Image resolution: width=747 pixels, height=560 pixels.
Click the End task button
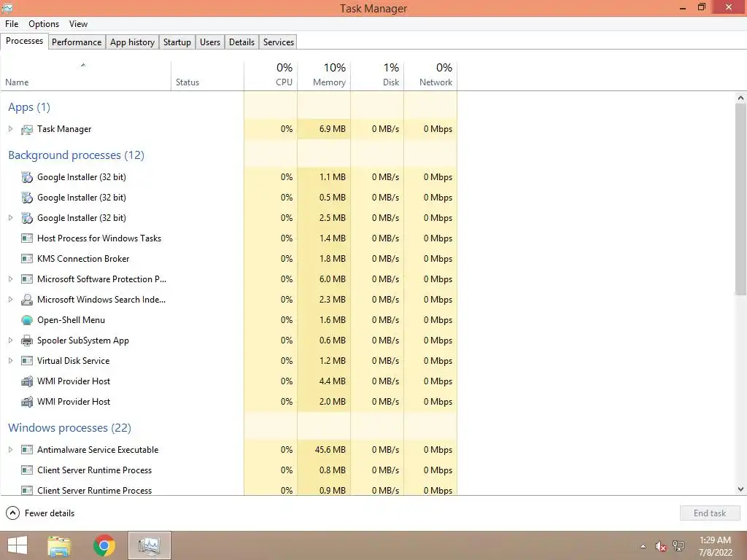pos(710,513)
